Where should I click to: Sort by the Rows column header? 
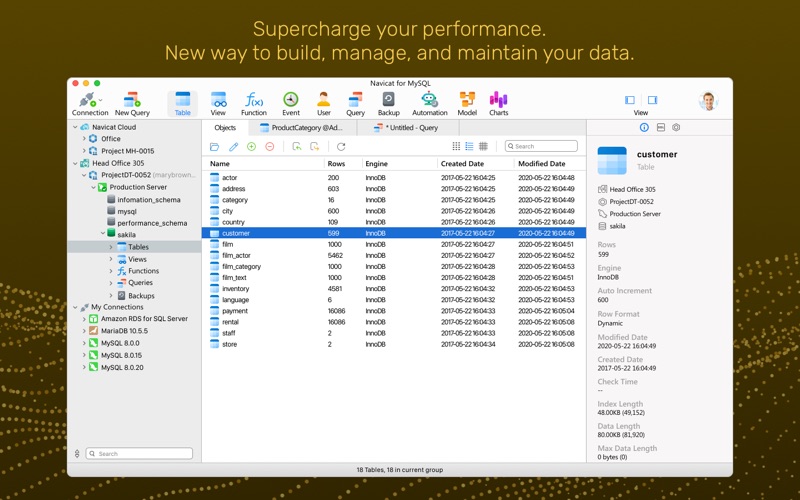click(343, 164)
